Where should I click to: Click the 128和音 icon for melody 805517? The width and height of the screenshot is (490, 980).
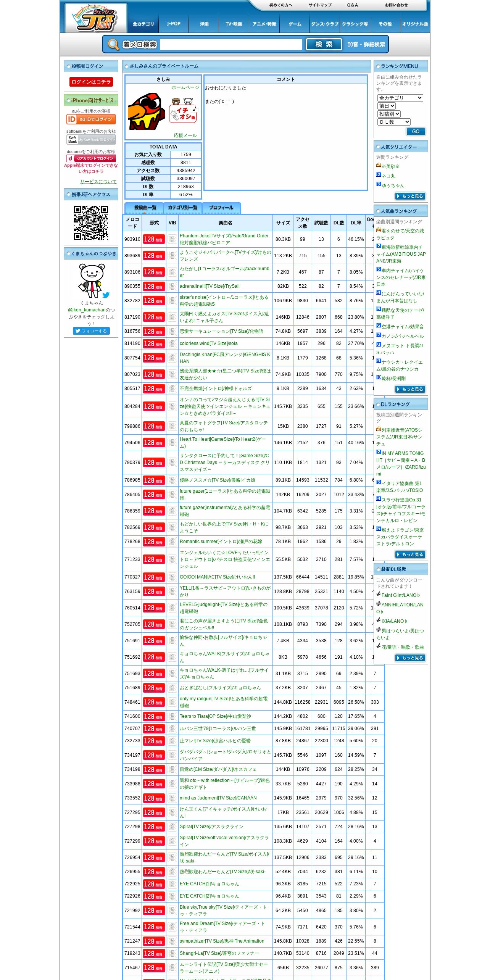154,388
